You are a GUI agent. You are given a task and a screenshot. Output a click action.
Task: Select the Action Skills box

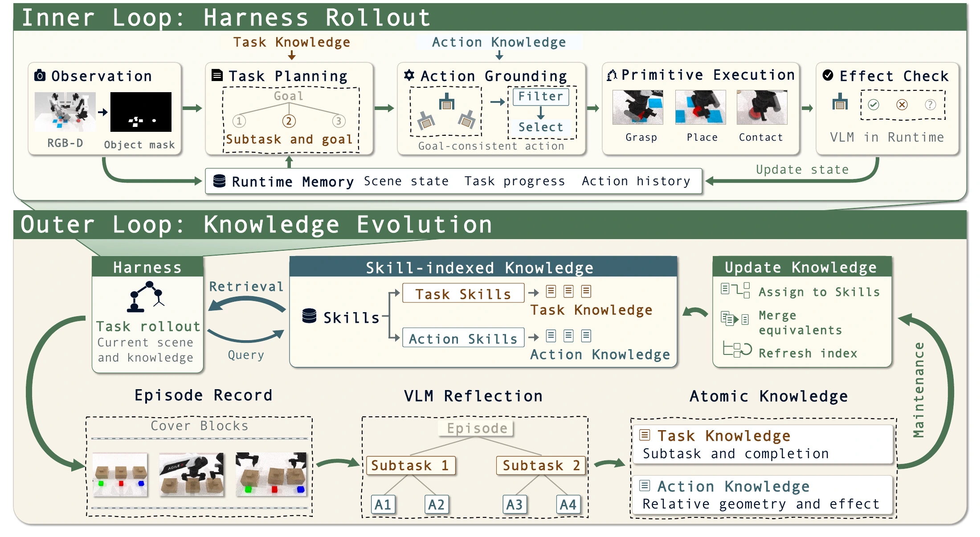pyautogui.click(x=463, y=338)
